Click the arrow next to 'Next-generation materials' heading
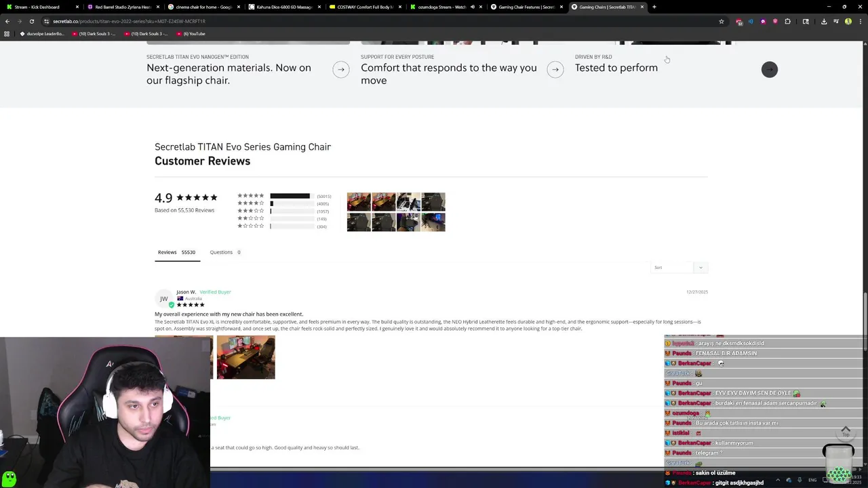868x488 pixels. click(341, 69)
